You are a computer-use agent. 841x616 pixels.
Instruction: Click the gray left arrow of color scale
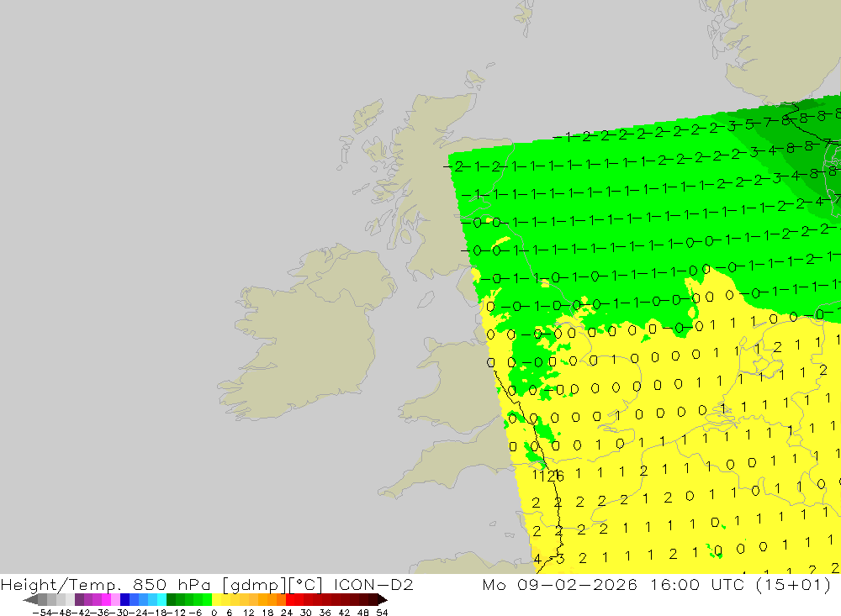click(30, 600)
